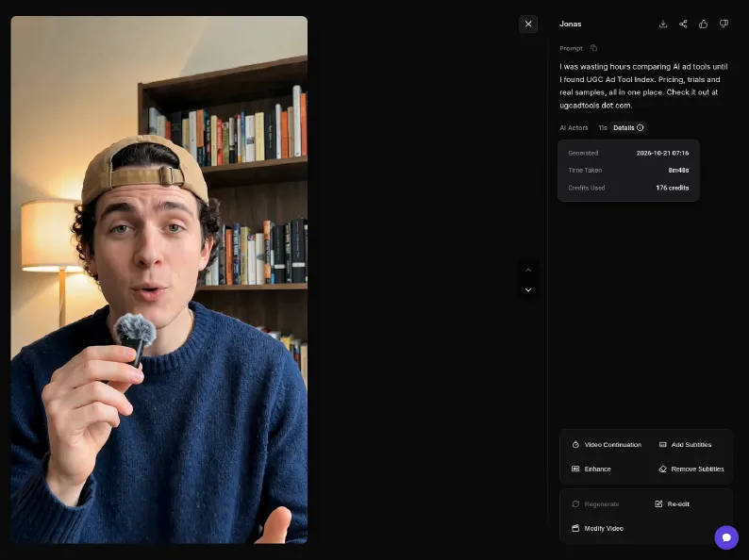
Task: Select the prompt text paragraph
Action: click(643, 86)
